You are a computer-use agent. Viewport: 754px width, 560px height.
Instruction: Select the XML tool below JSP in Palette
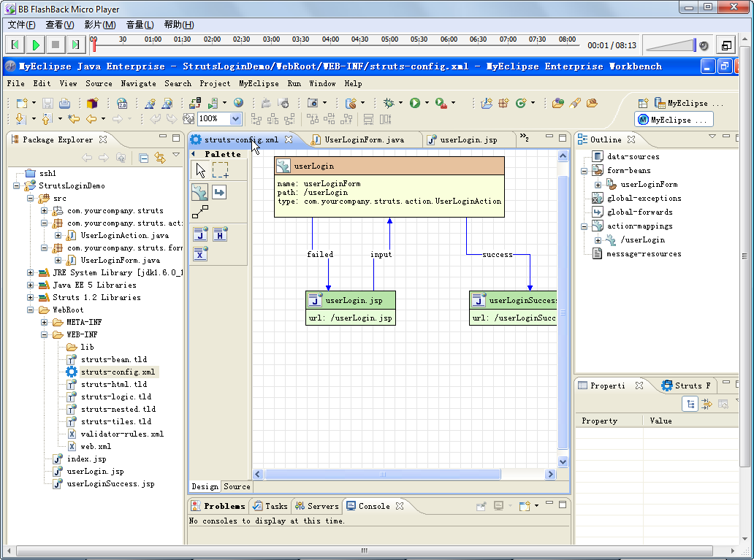(x=200, y=253)
